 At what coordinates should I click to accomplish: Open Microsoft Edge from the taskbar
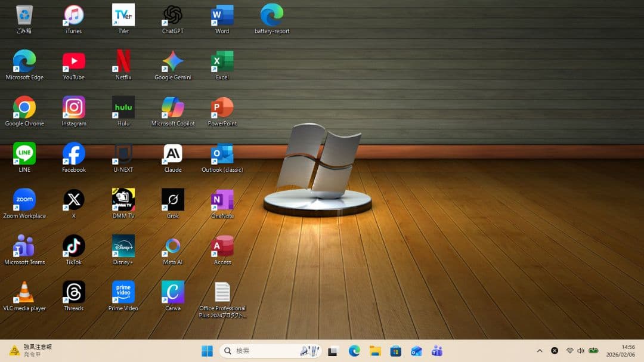(x=353, y=351)
